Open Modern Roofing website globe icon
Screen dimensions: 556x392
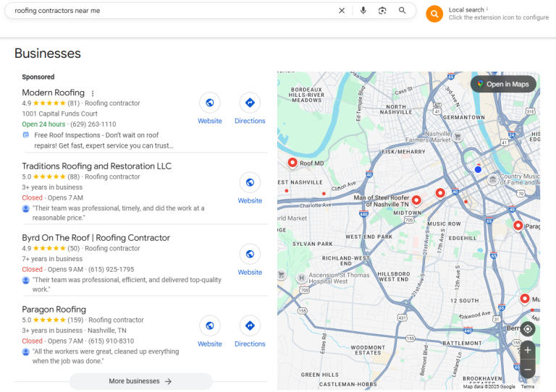click(209, 103)
